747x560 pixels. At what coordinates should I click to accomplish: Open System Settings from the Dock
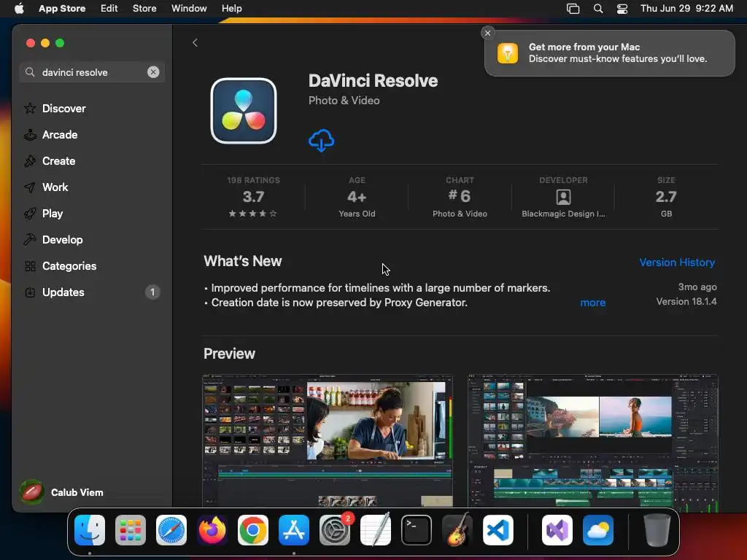click(x=335, y=530)
